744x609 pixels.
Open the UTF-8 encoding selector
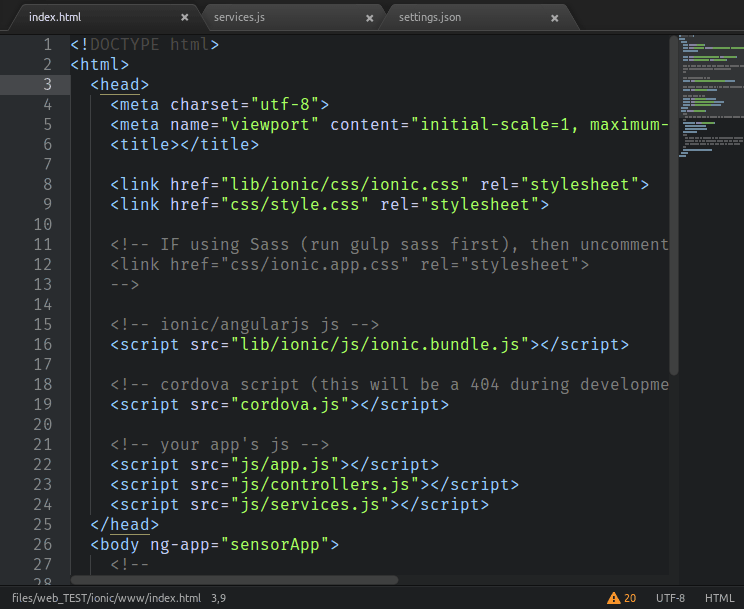coord(670,598)
